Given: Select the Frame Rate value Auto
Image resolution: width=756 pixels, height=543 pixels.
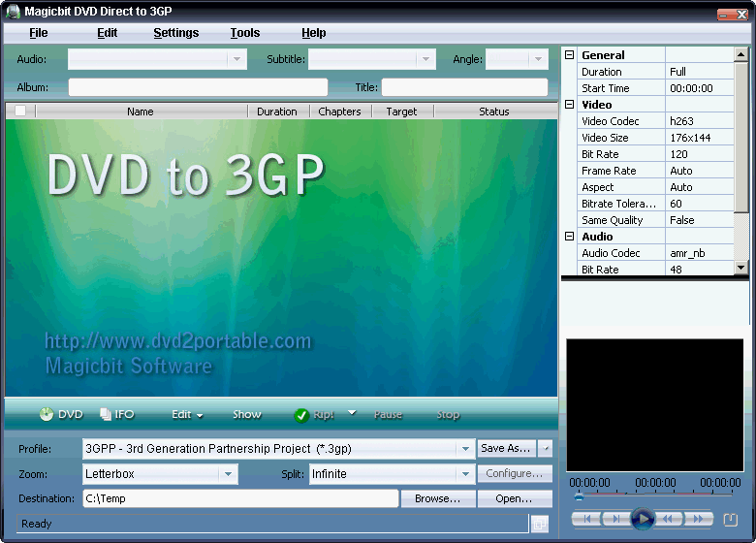Looking at the screenshot, I should 700,171.
